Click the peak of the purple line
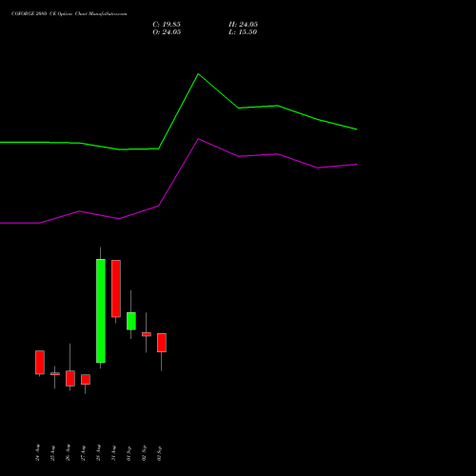This screenshot has width=476, height=476. click(x=198, y=139)
